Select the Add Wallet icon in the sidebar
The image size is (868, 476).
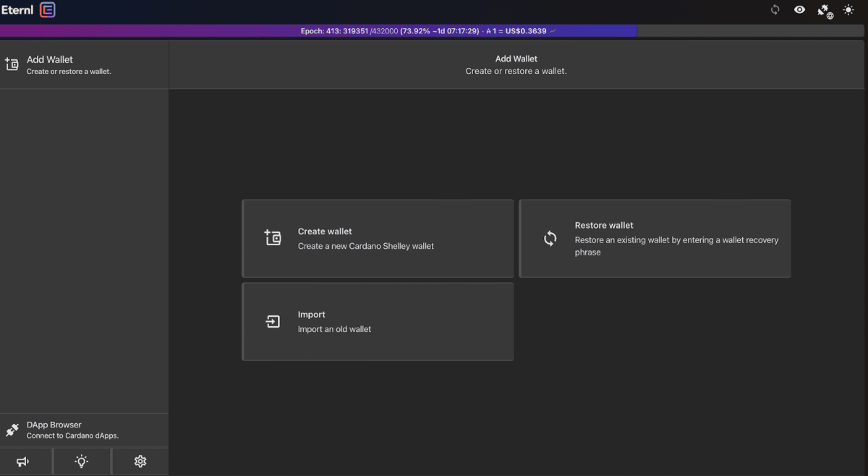point(12,64)
